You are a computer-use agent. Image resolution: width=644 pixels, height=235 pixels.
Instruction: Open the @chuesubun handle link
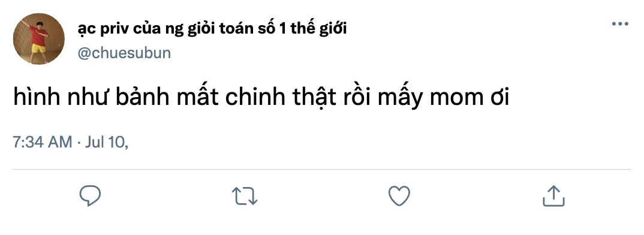124,53
